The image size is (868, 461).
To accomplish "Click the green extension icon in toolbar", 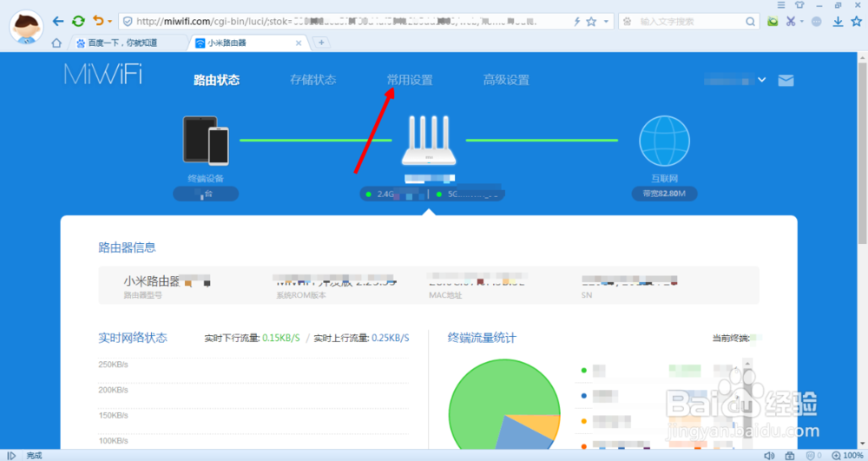I will click(773, 21).
